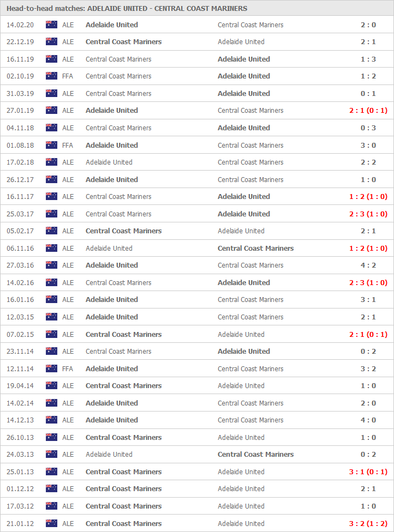Click the flag icon in the 14.12.13 row
394x532 pixels.
[x=51, y=420]
